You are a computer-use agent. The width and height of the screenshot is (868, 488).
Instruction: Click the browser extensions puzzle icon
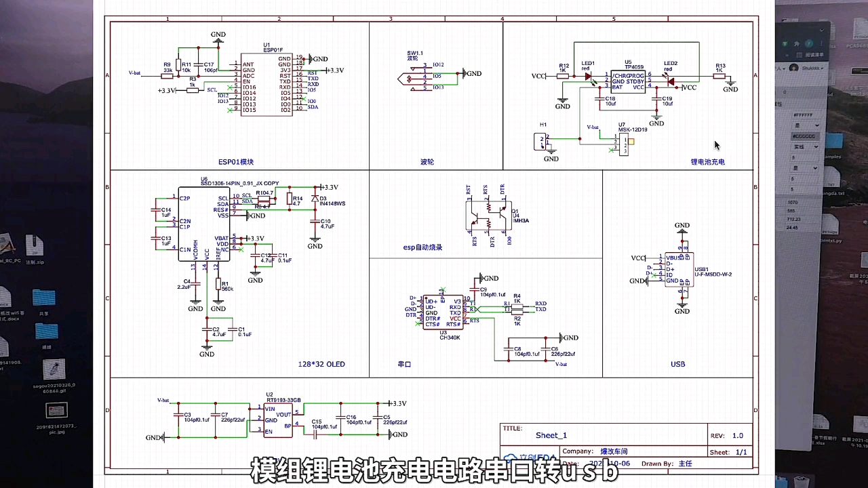pyautogui.click(x=797, y=43)
